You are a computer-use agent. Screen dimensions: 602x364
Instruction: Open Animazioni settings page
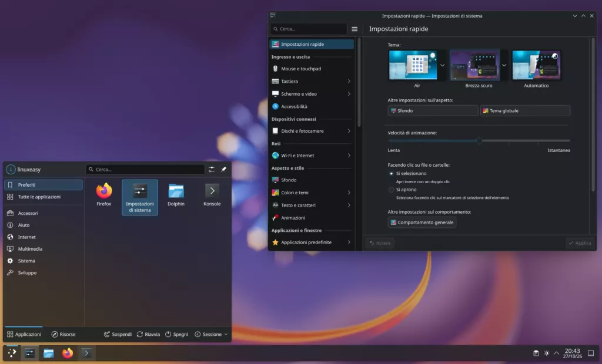[x=312, y=217]
